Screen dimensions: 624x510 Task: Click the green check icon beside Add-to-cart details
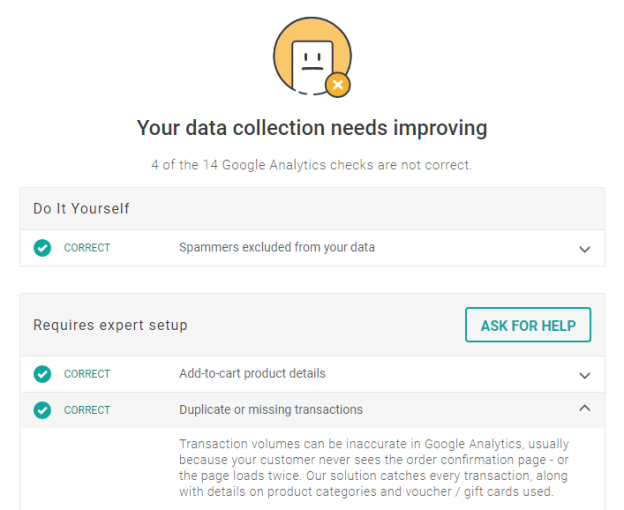click(x=42, y=374)
